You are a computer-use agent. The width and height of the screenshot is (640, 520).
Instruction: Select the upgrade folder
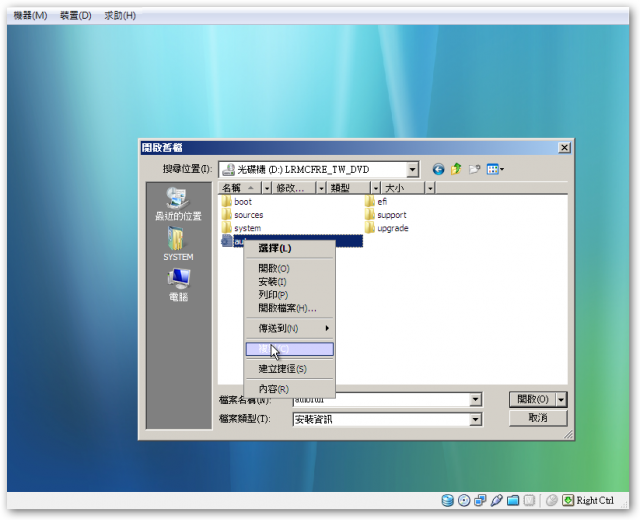click(x=387, y=228)
